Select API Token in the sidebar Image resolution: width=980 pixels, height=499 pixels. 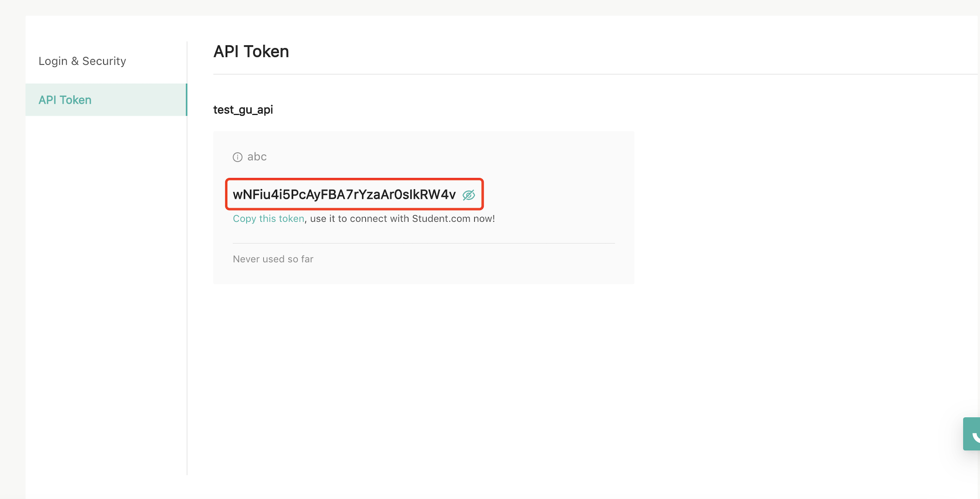click(x=65, y=100)
